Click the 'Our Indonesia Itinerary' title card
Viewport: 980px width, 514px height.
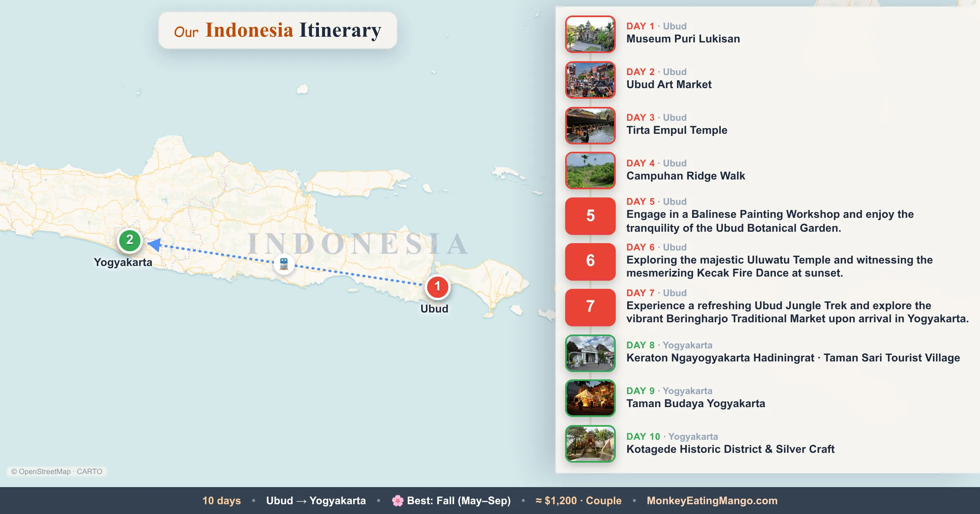click(278, 31)
